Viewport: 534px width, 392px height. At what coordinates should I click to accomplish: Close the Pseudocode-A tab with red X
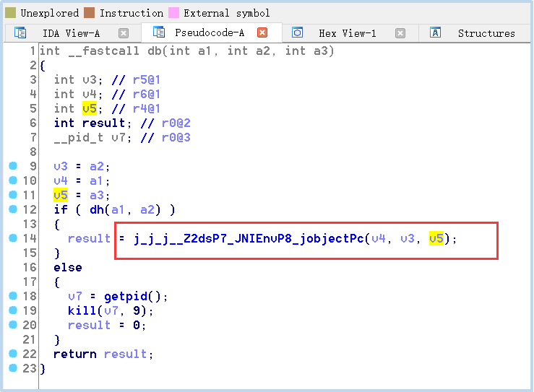(262, 32)
